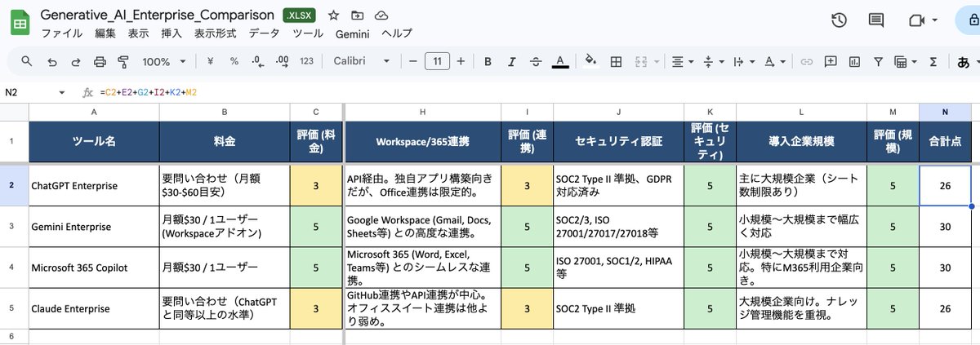Open the 123 number format menu
Image resolution: width=980 pixels, height=345 pixels.
tap(307, 61)
